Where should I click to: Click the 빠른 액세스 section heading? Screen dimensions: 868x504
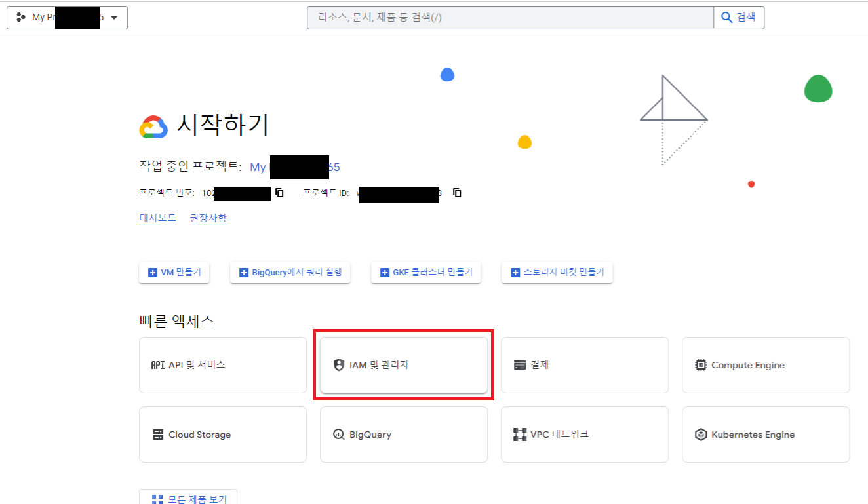click(x=177, y=321)
